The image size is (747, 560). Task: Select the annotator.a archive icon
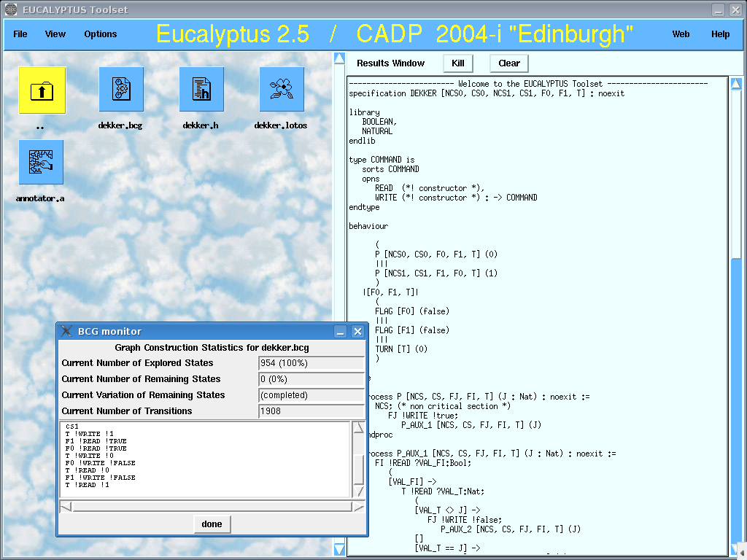41,163
